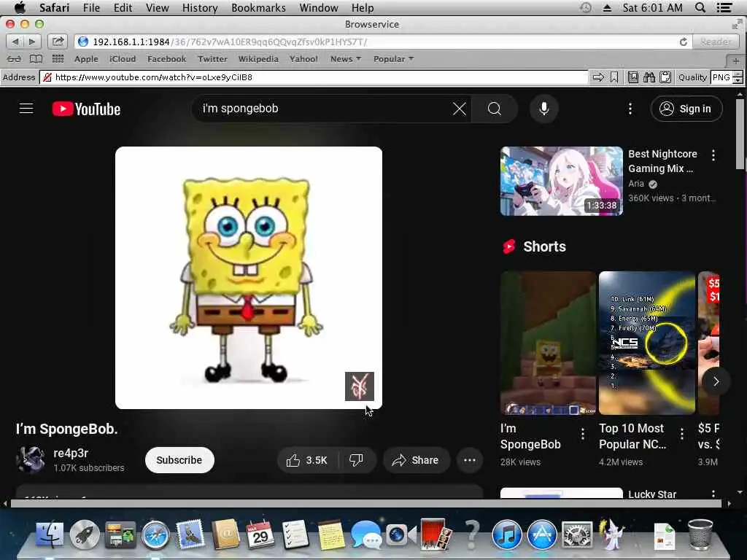Open Safari File menu
This screenshot has height=560, width=747.
click(x=91, y=7)
